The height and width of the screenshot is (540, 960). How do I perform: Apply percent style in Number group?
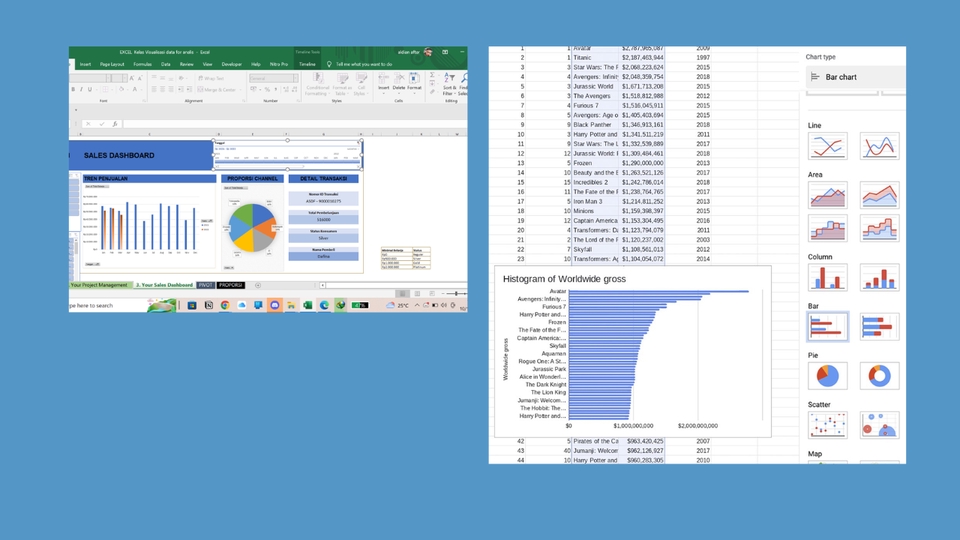(x=267, y=89)
